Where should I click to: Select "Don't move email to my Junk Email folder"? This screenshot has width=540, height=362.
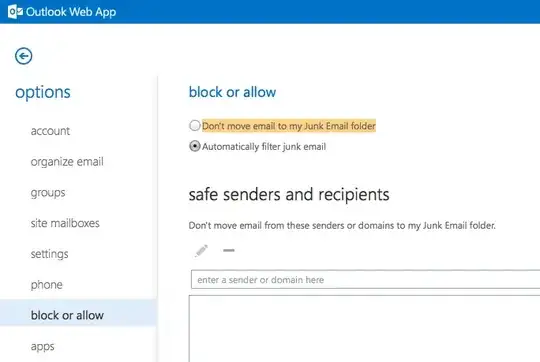point(195,125)
